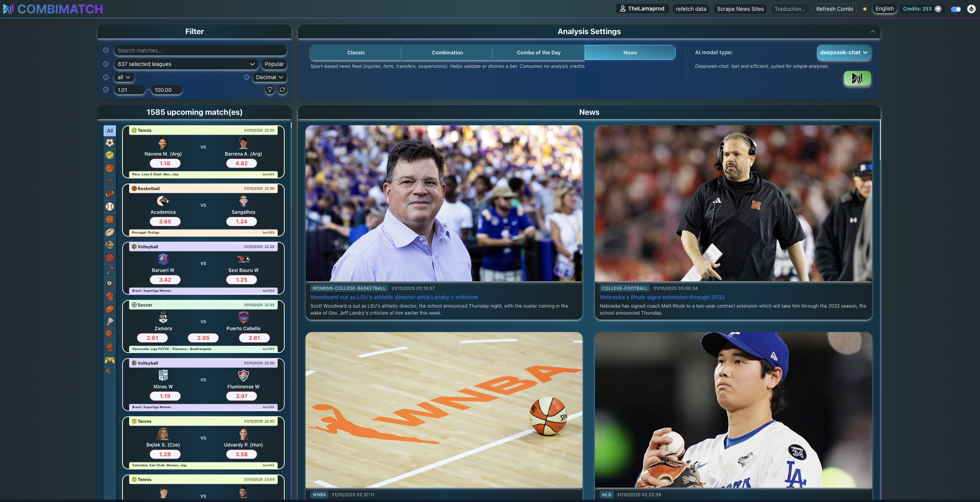The height and width of the screenshot is (502, 980).
Task: Collapse the Analysis Settings panel
Action: tap(873, 31)
